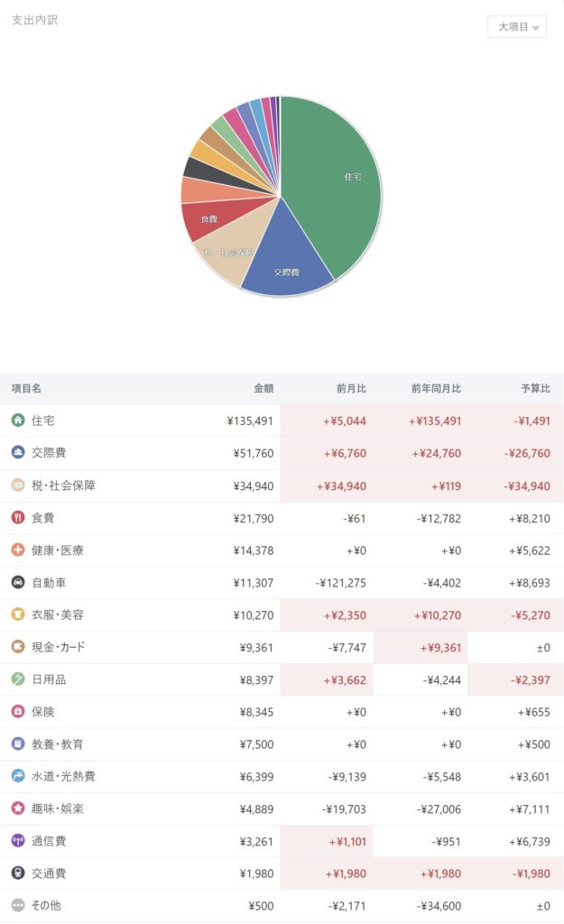Open the 趣味・娯楽 category row
The image size is (564, 924).
pyautogui.click(x=56, y=808)
